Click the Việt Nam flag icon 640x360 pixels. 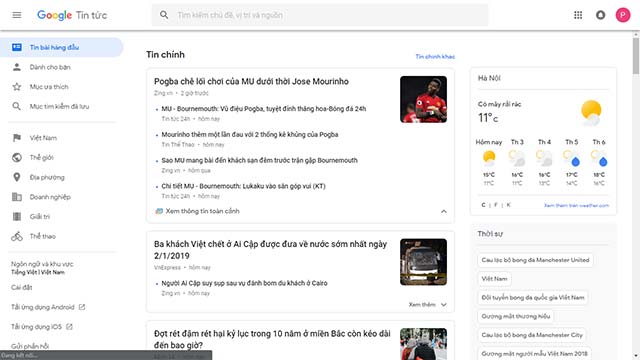[17, 138]
